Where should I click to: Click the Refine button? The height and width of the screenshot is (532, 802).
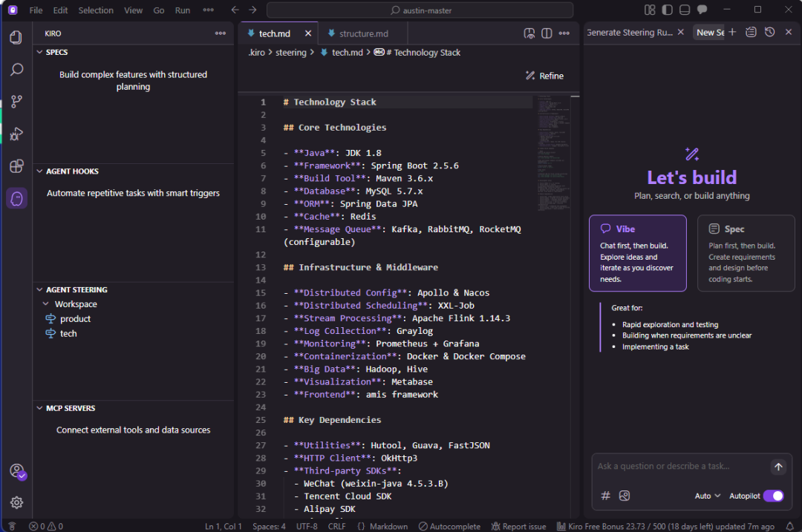tap(545, 76)
